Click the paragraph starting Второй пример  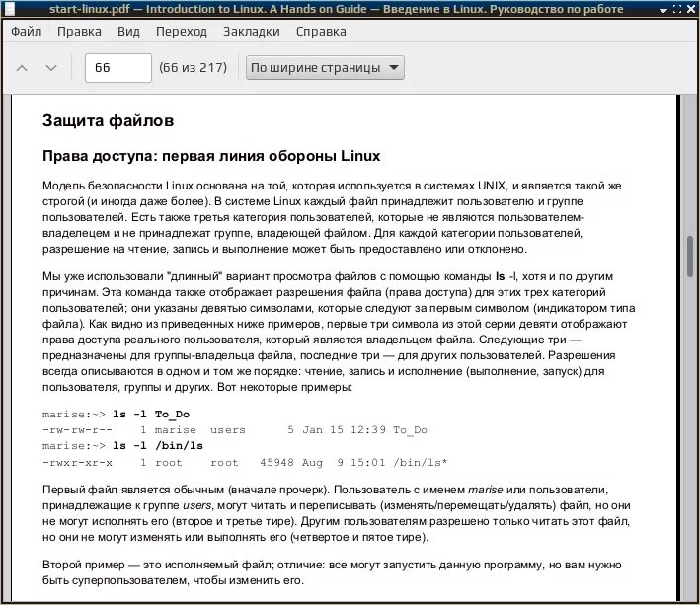click(x=332, y=572)
